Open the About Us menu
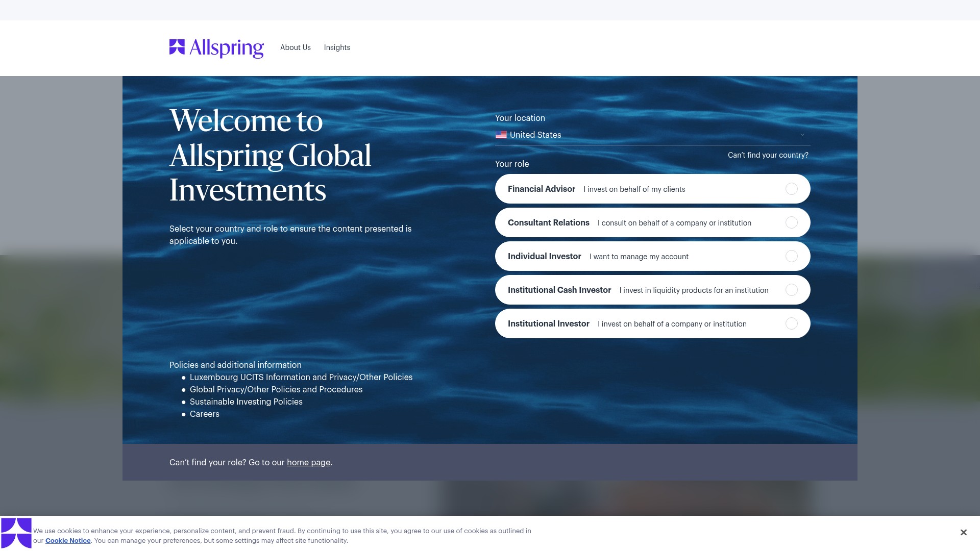Image resolution: width=980 pixels, height=551 pixels. coord(296,47)
